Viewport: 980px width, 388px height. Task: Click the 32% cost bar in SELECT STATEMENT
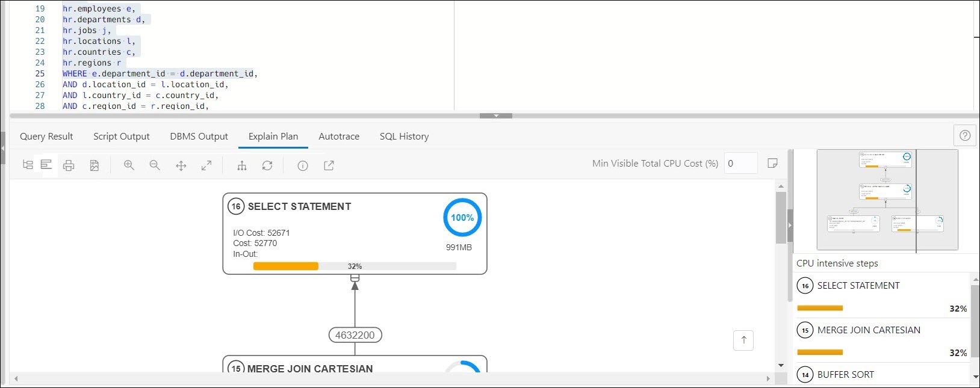[355, 266]
